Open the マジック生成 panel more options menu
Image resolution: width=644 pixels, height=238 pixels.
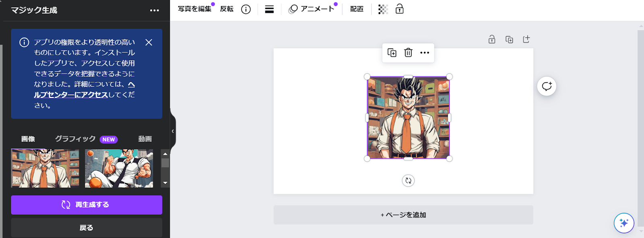coord(155,10)
